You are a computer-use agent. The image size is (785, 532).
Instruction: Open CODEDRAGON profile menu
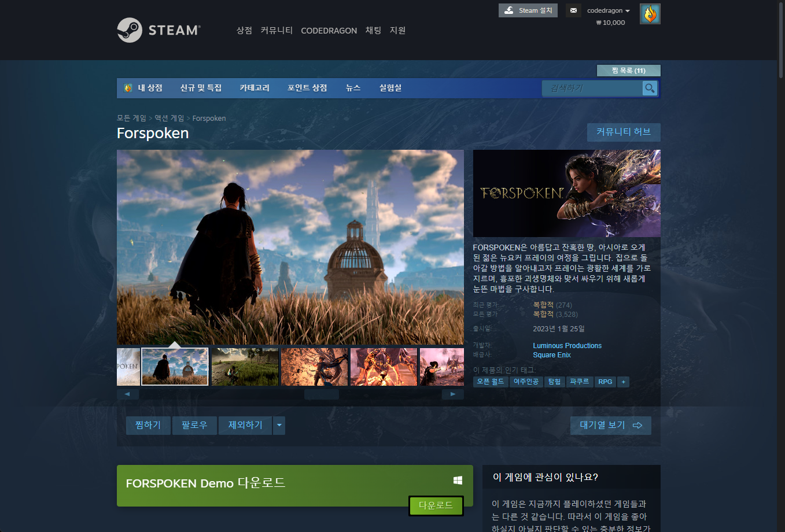pos(329,31)
